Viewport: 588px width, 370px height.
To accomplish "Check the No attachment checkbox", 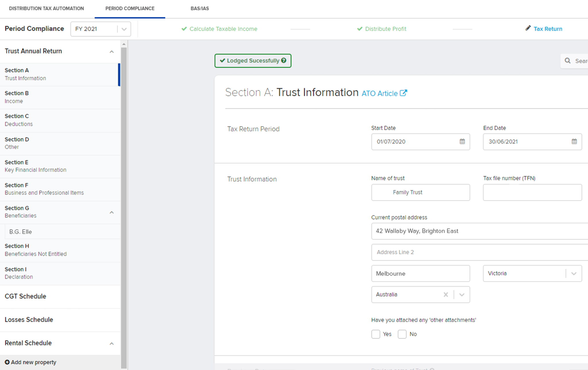I will pos(402,334).
